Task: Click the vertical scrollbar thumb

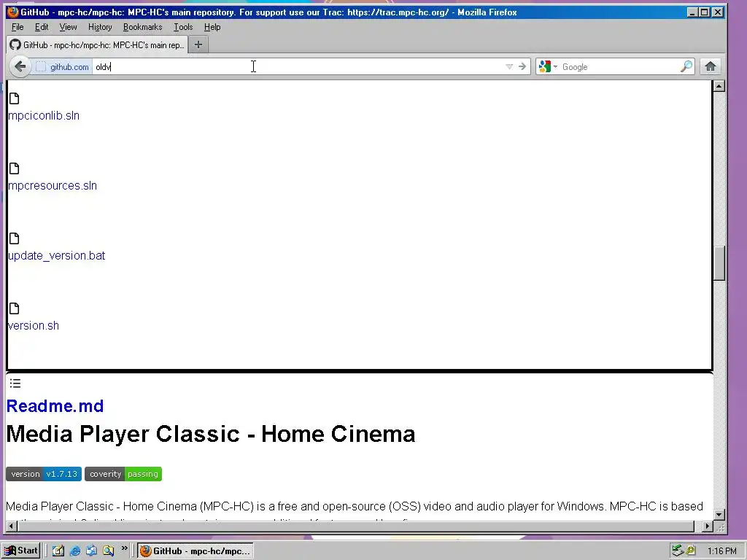Action: coord(719,263)
